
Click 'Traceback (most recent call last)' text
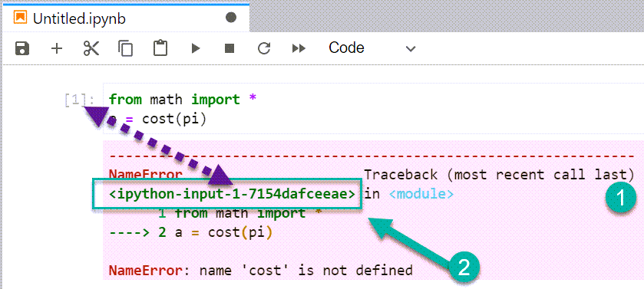[500, 175]
